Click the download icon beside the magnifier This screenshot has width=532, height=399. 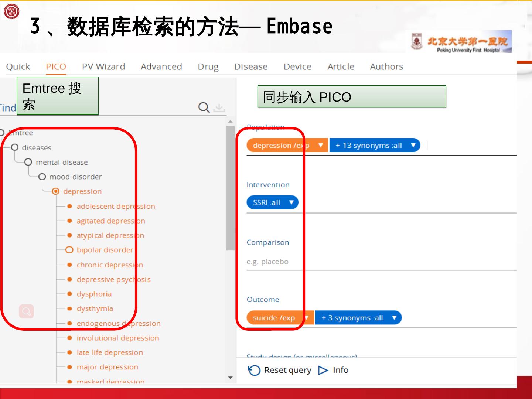(x=219, y=108)
